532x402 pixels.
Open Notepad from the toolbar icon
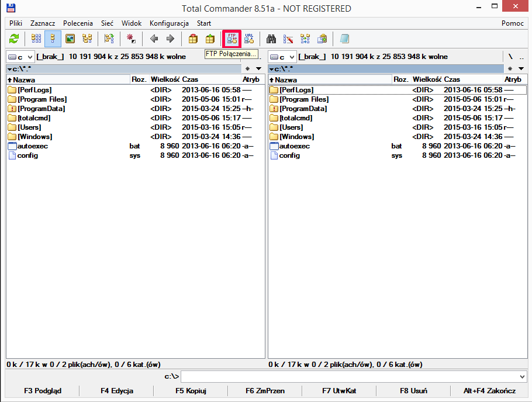tap(344, 39)
